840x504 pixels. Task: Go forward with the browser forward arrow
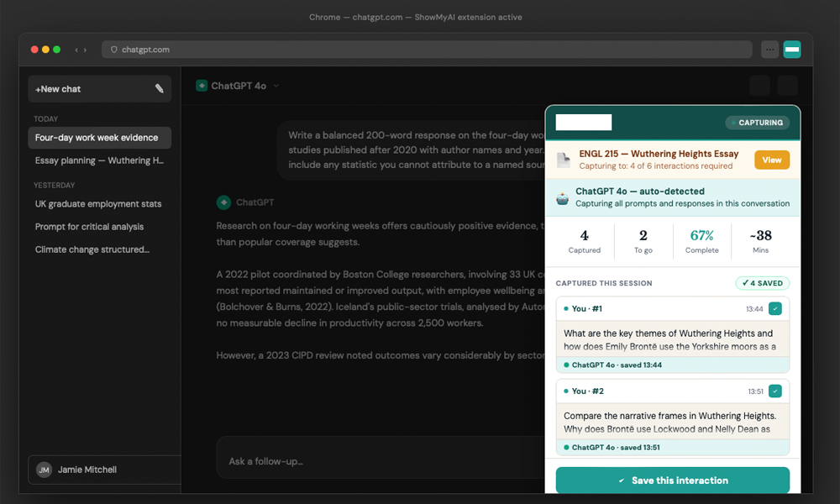pyautogui.click(x=85, y=50)
